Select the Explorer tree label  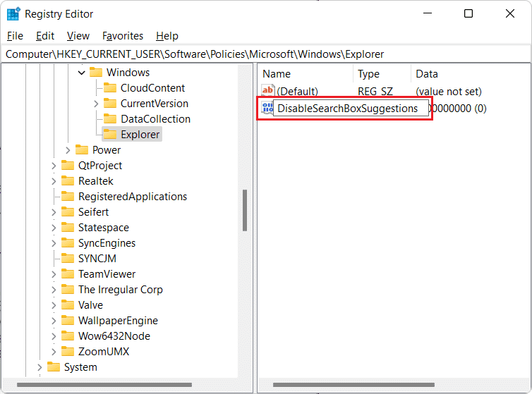(x=140, y=135)
